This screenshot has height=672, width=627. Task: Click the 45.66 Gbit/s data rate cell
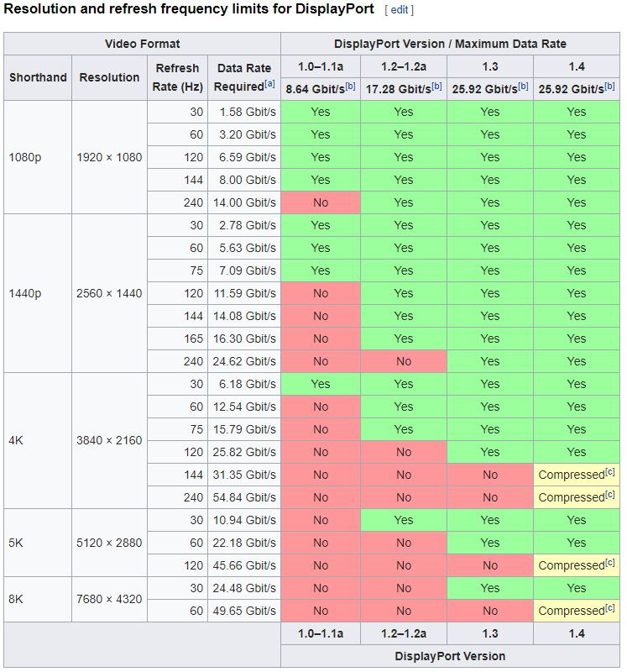(x=244, y=565)
